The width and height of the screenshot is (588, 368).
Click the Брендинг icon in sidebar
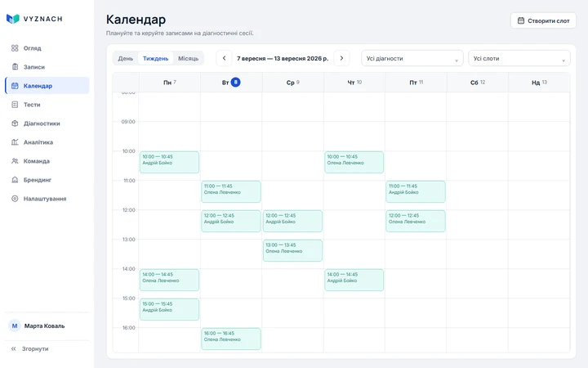15,179
